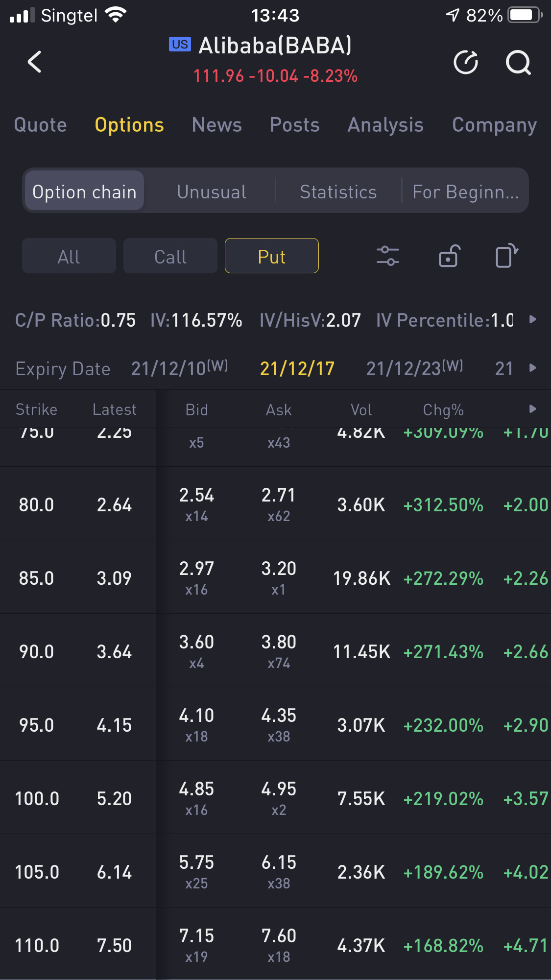Sort by Chg% column header

point(443,410)
